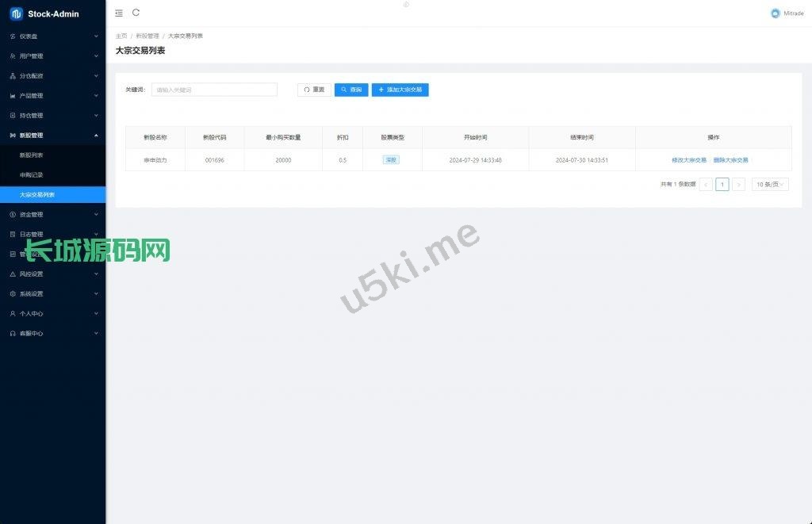Toggle sidebar collapse icon in header
Image resolution: width=812 pixels, height=524 pixels.
[119, 13]
